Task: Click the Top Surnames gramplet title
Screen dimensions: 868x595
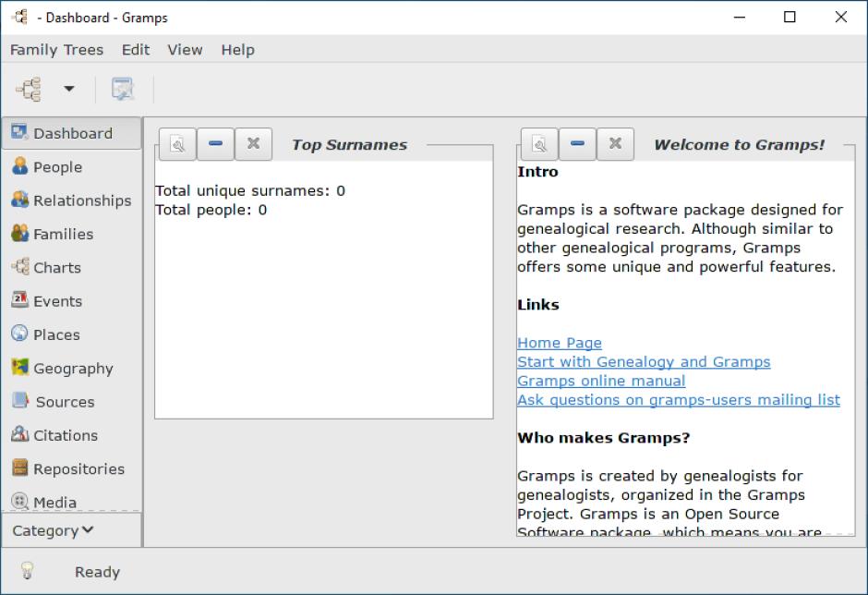Action: [x=349, y=145]
